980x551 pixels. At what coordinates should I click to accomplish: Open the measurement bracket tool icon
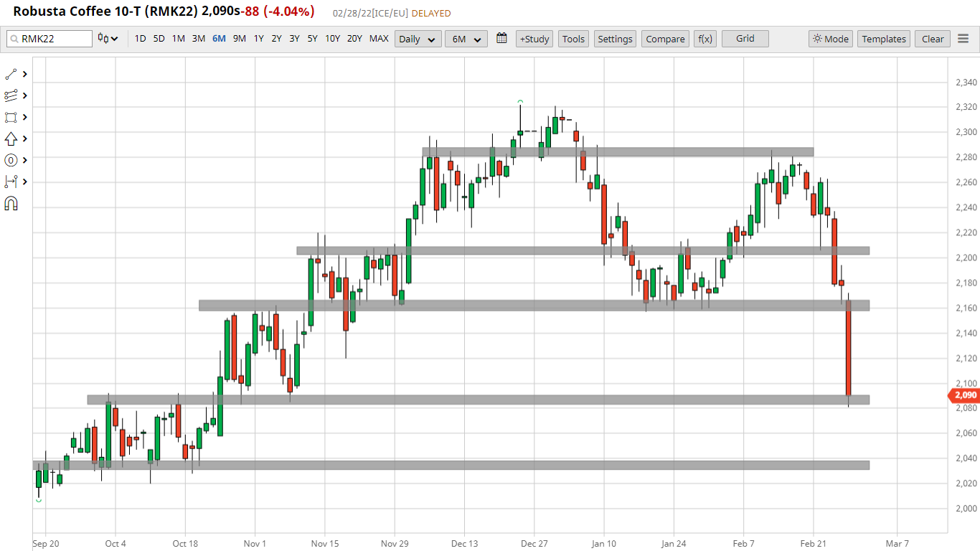11,182
